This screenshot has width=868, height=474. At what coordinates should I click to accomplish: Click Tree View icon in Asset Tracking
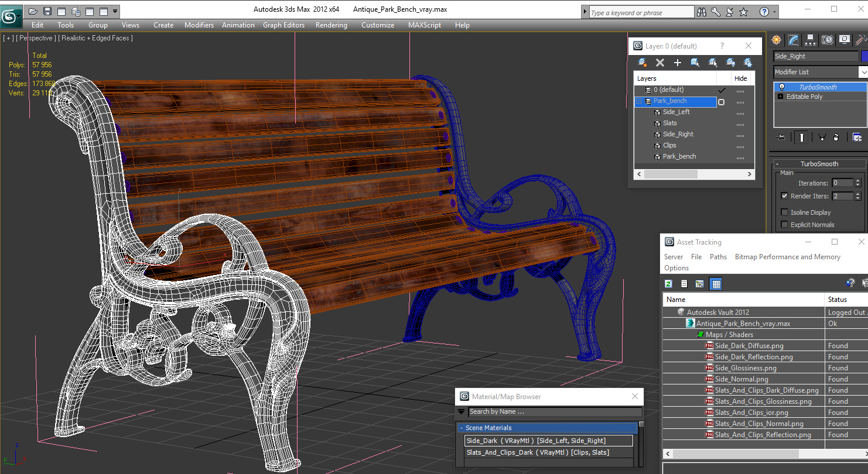coord(699,284)
